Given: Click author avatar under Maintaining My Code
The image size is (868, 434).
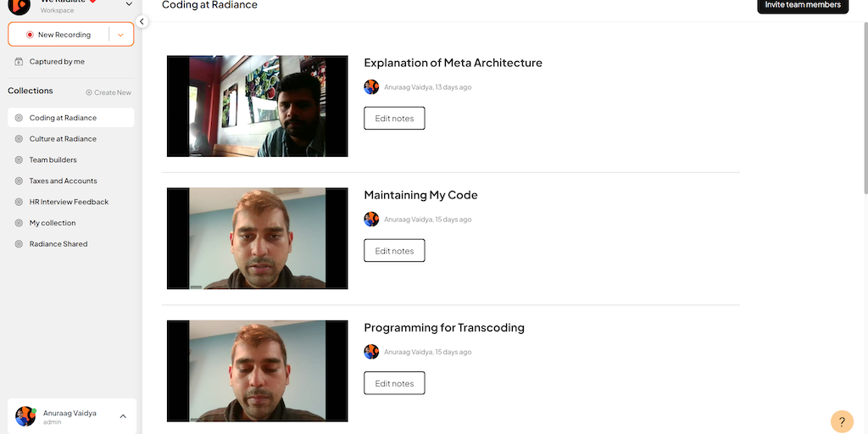Looking at the screenshot, I should tap(371, 220).
